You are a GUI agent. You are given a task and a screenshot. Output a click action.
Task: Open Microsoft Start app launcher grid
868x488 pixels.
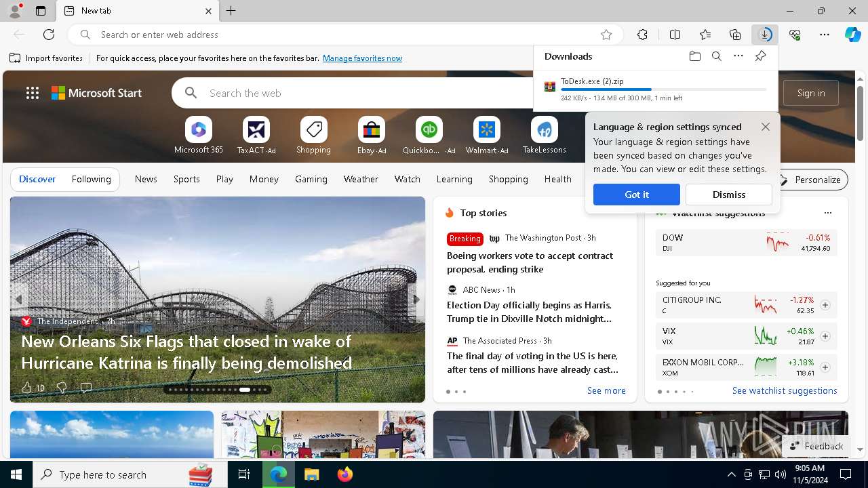click(x=33, y=93)
